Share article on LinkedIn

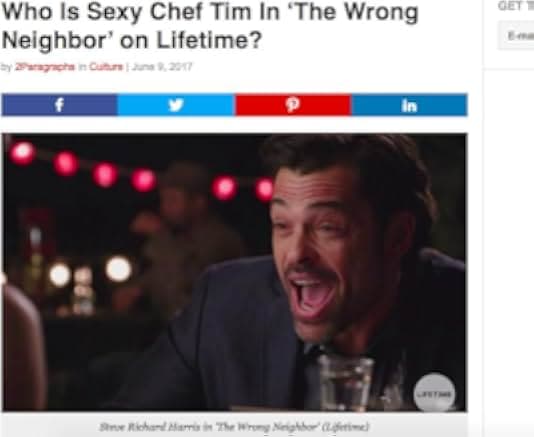[409, 105]
